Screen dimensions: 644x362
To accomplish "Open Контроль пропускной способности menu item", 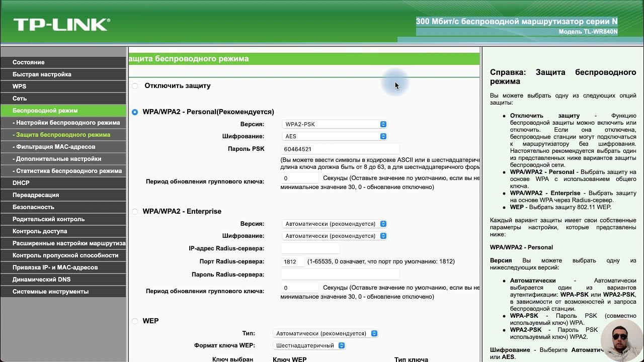I will click(x=63, y=255).
